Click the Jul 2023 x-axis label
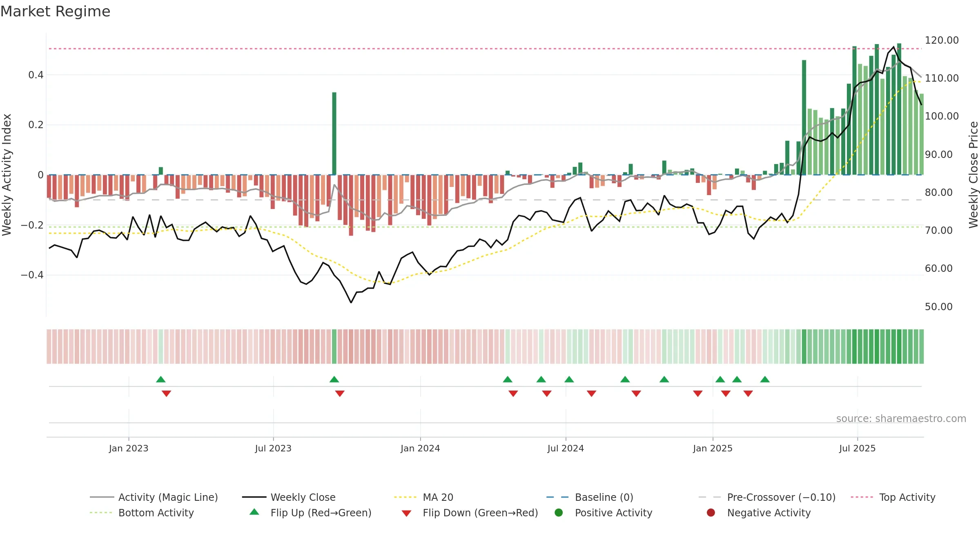This screenshot has height=551, width=980. click(273, 448)
